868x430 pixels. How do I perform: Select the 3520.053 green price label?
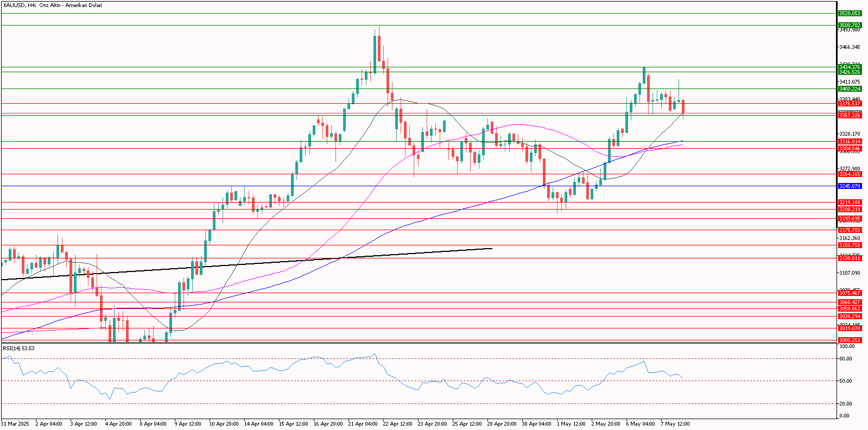tap(850, 13)
